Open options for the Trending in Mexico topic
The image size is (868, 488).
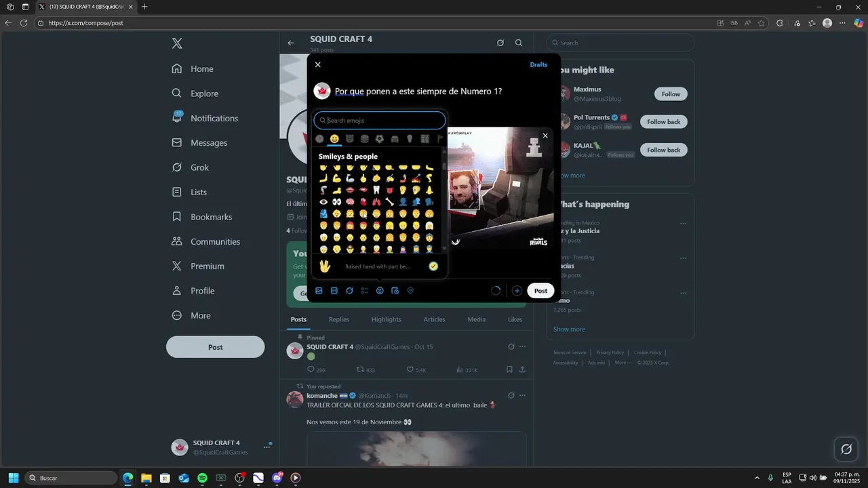tap(683, 224)
